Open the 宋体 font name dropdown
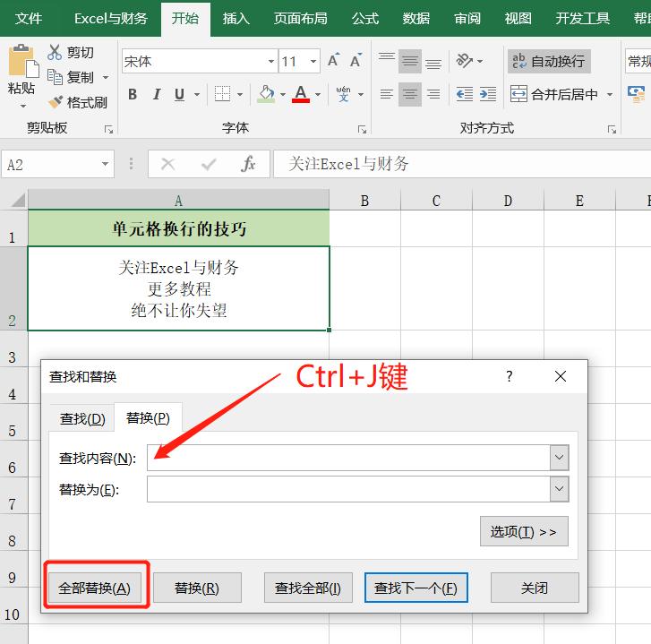Image resolution: width=651 pixels, height=644 pixels. click(x=271, y=61)
